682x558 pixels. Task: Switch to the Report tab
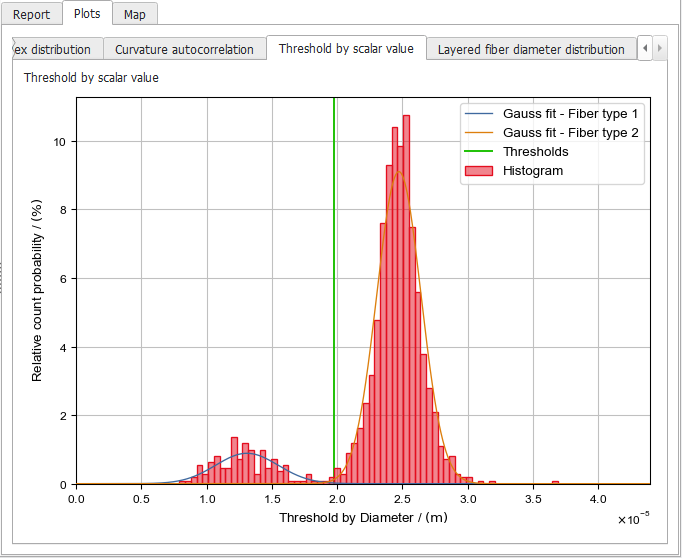pyautogui.click(x=31, y=15)
